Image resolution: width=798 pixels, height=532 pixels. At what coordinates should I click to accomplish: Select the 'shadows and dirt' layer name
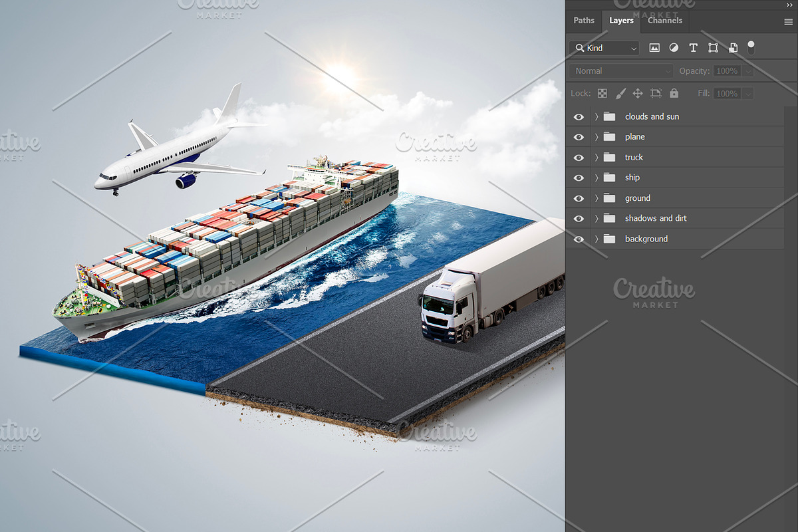[656, 218]
